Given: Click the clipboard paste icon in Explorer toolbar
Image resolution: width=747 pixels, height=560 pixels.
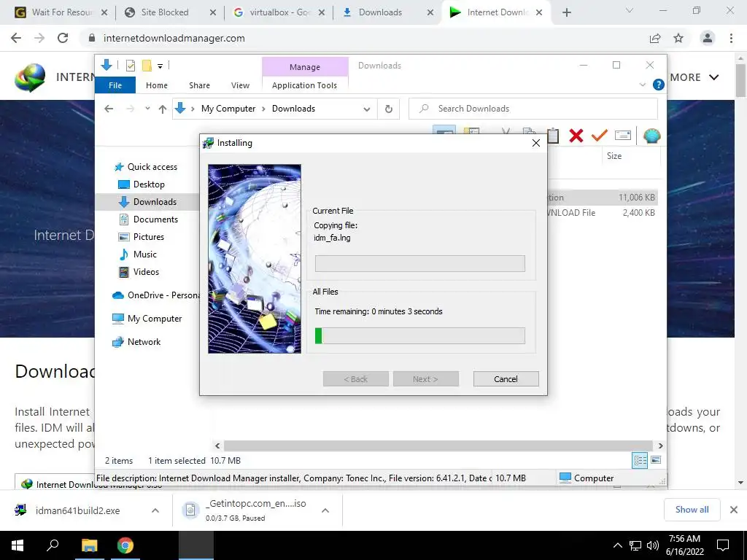Looking at the screenshot, I should coord(553,136).
